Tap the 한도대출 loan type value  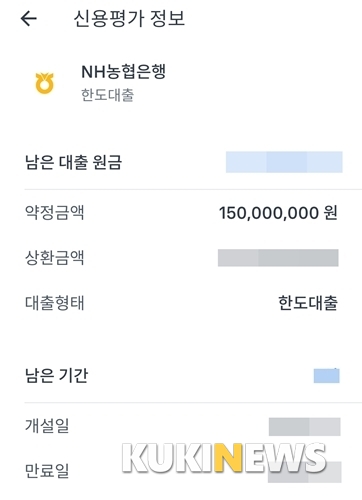click(x=308, y=303)
